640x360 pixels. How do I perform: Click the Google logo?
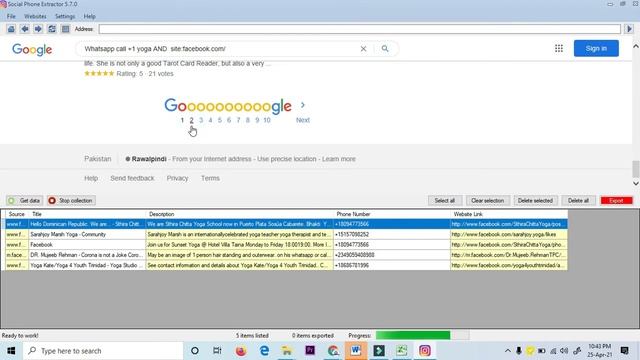point(32,49)
